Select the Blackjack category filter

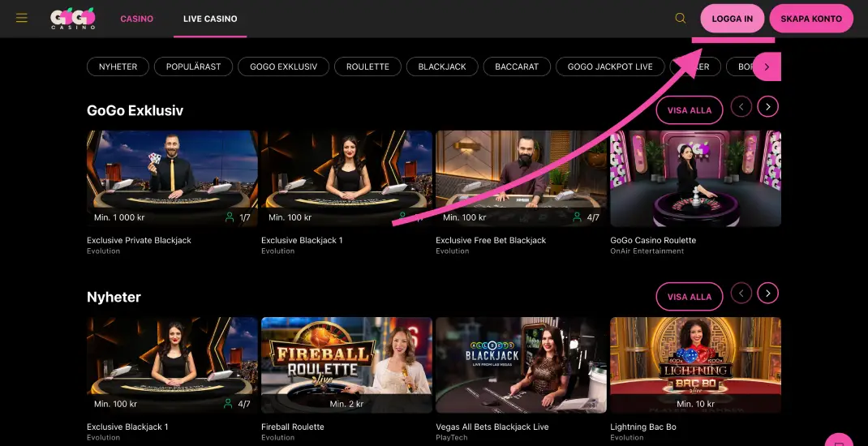pyautogui.click(x=442, y=66)
